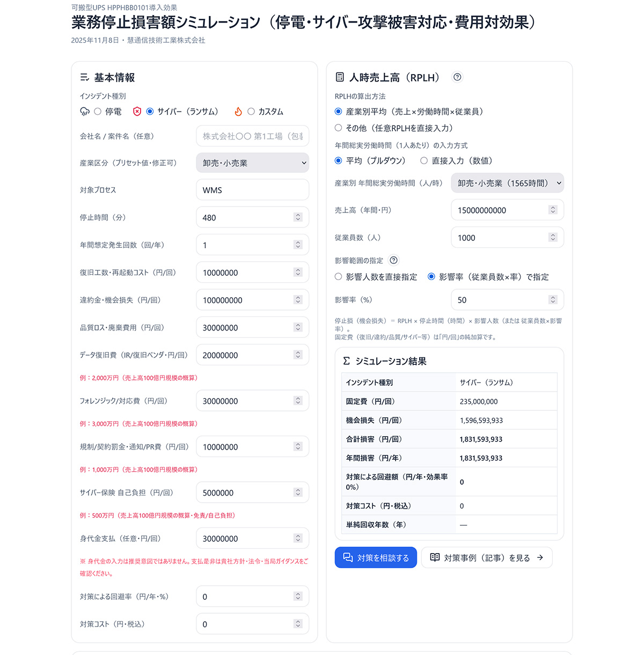The width and height of the screenshot is (644, 655).
Task: Click the flame icon beside カスタム
Action: pos(238,111)
